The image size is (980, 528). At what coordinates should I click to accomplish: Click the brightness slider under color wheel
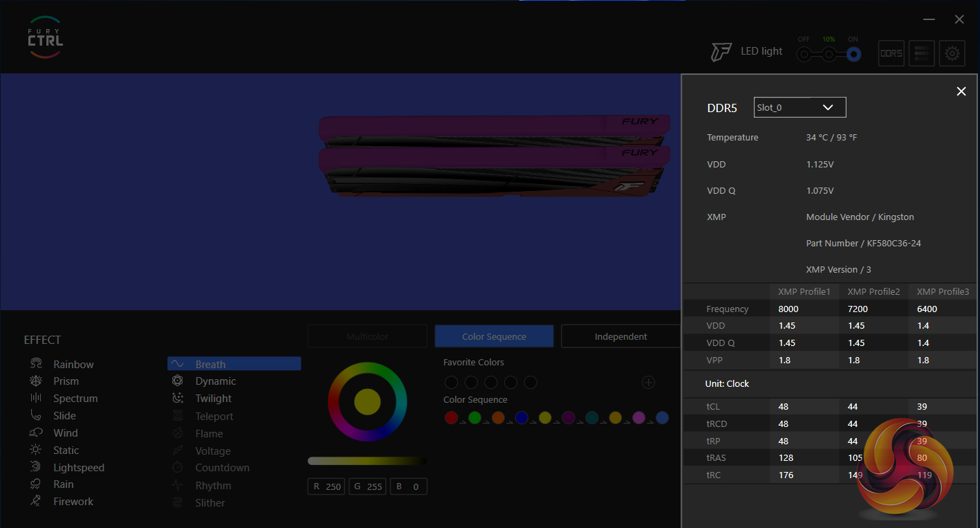click(367, 461)
